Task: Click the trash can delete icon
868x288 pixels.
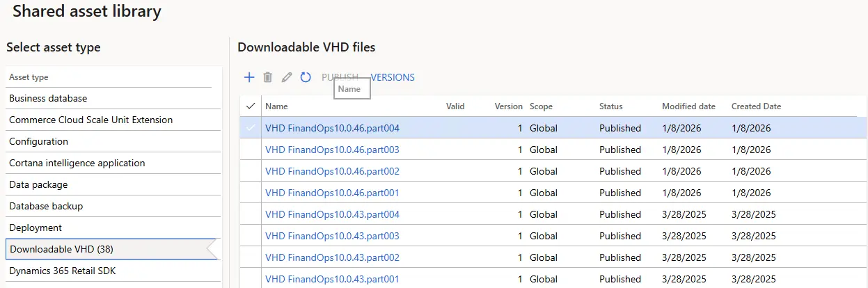Action: pyautogui.click(x=267, y=77)
